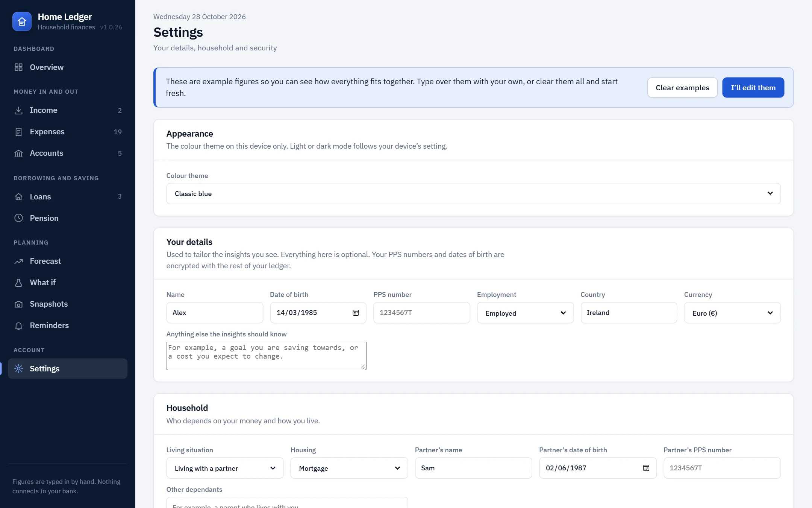Click the 'Your details' section heading
Screen dimensions: 812x508
click(x=189, y=242)
